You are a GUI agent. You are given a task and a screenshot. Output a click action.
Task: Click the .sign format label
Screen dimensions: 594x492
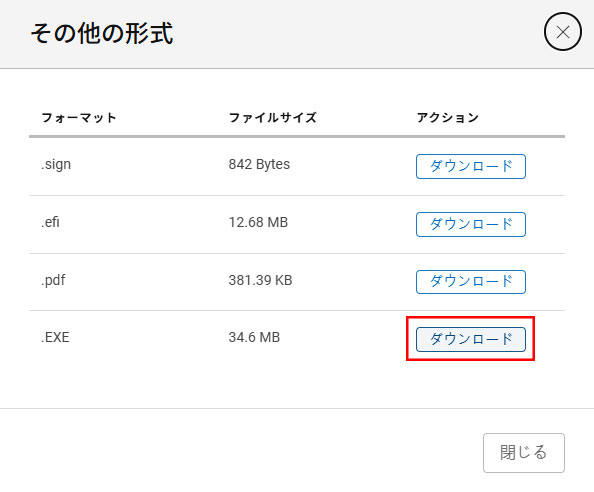pos(56,165)
